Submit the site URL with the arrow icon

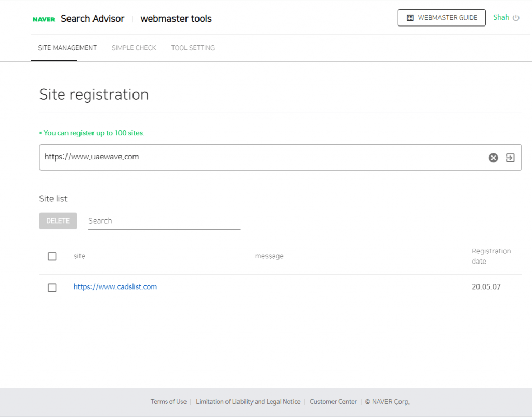pos(510,158)
